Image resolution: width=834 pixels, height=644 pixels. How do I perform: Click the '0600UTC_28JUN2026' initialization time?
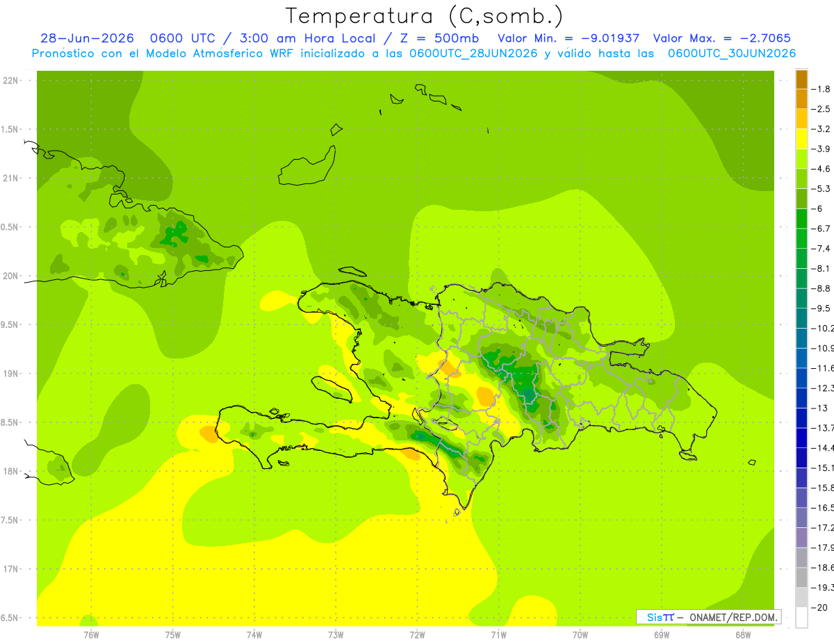473,53
